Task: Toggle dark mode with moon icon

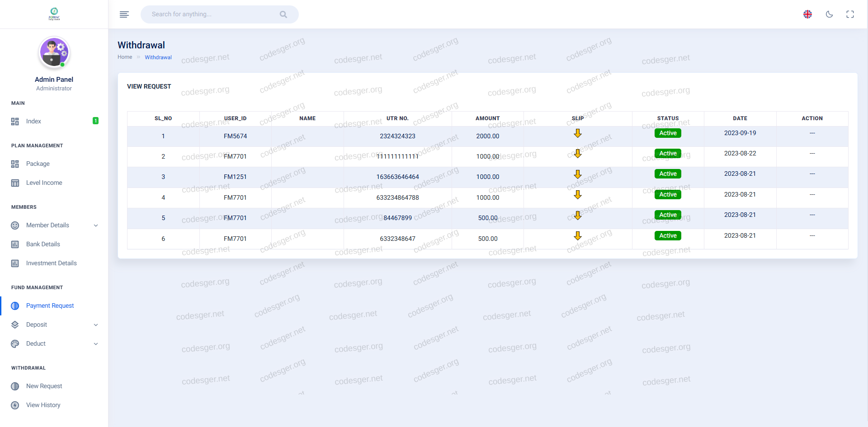Action: click(829, 14)
